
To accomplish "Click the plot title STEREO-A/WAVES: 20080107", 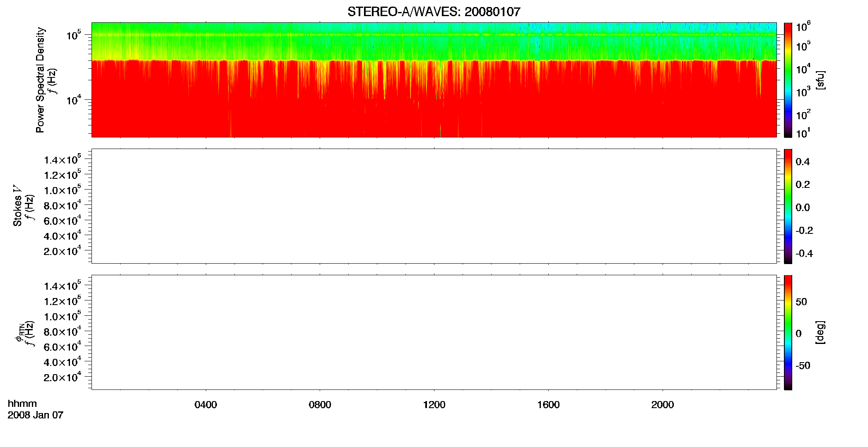I will [434, 12].
